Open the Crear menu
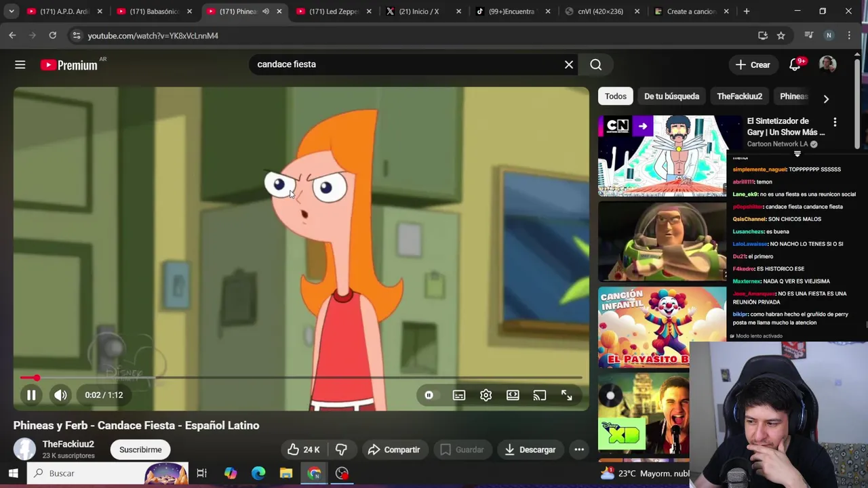This screenshot has width=868, height=488. (753, 64)
